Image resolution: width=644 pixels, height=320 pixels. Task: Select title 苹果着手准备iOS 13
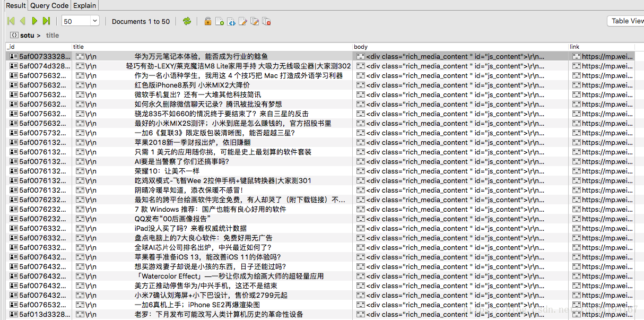coord(207,257)
